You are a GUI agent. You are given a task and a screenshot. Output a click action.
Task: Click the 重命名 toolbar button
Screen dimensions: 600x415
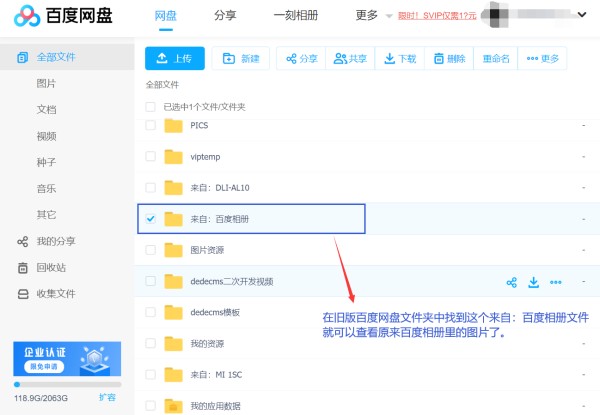pyautogui.click(x=496, y=59)
